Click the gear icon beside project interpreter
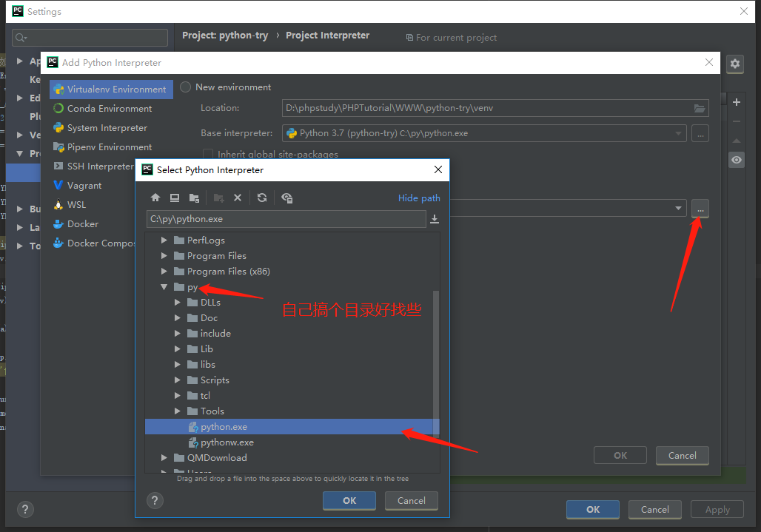Screen dimensions: 761x532 click(734, 64)
